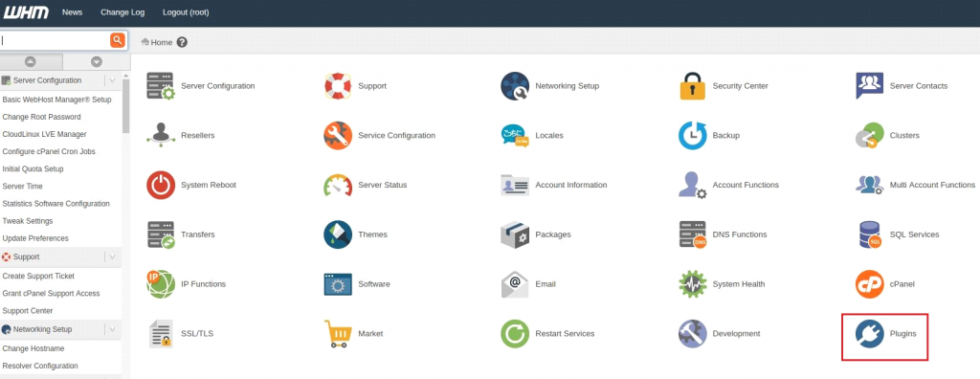Viewport: 980px width, 379px height.
Task: Select the Themes paintbrush icon
Action: (x=338, y=234)
